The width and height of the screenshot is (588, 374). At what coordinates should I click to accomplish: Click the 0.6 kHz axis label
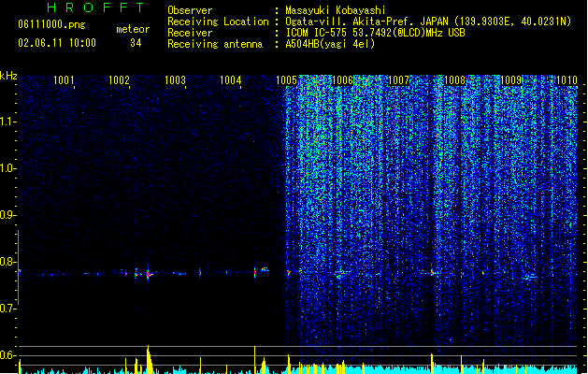point(7,355)
